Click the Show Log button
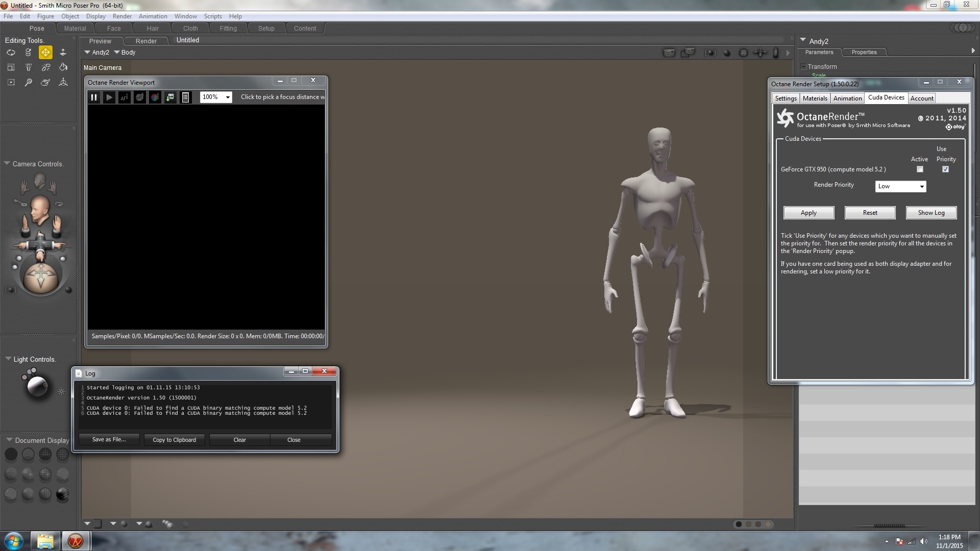Image resolution: width=980 pixels, height=551 pixels. tap(931, 213)
